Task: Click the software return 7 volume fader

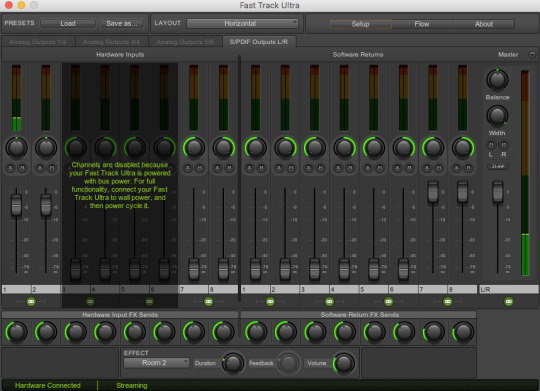Action: (433, 192)
